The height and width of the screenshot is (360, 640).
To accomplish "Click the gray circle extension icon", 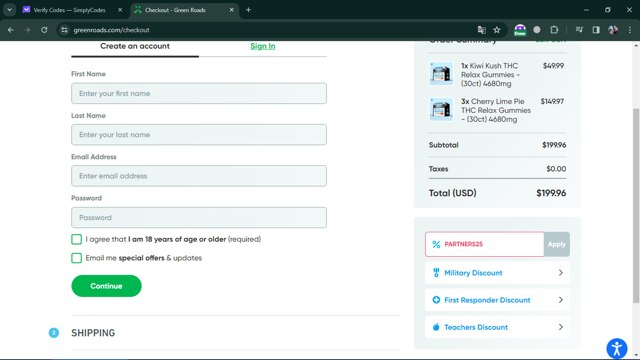I will click(537, 30).
